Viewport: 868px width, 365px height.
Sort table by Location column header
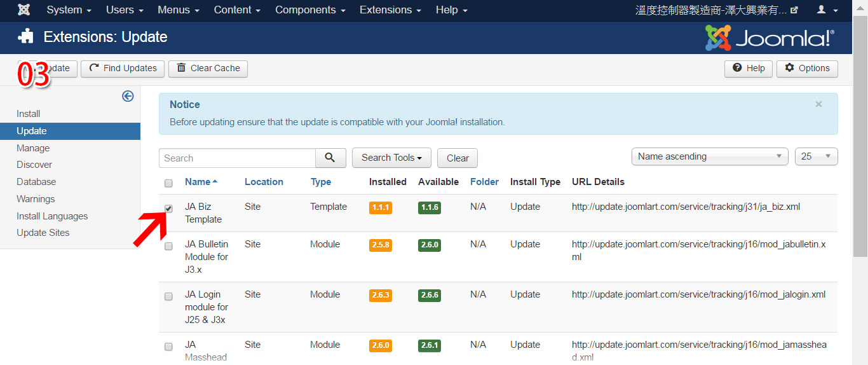[264, 182]
